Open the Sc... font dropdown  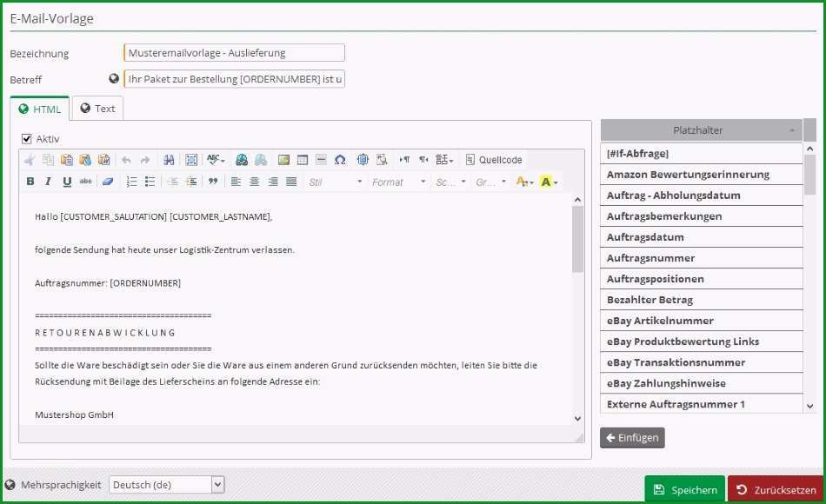tap(450, 182)
